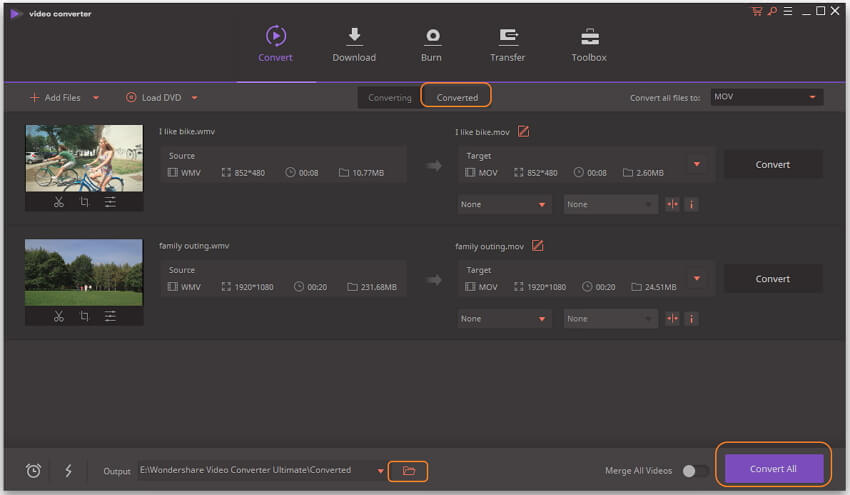Click the 231.68MB source size value
This screenshot has width=850, height=495.
(378, 287)
